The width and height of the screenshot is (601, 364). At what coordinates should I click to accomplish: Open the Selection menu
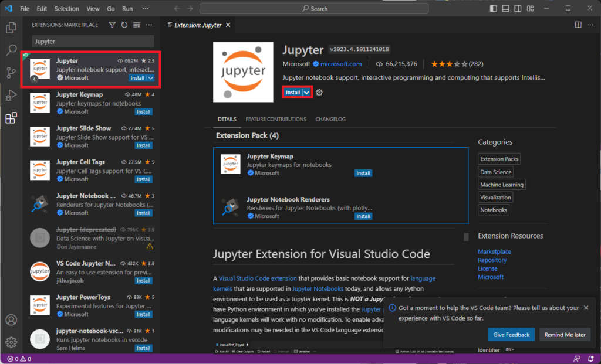[x=66, y=8]
